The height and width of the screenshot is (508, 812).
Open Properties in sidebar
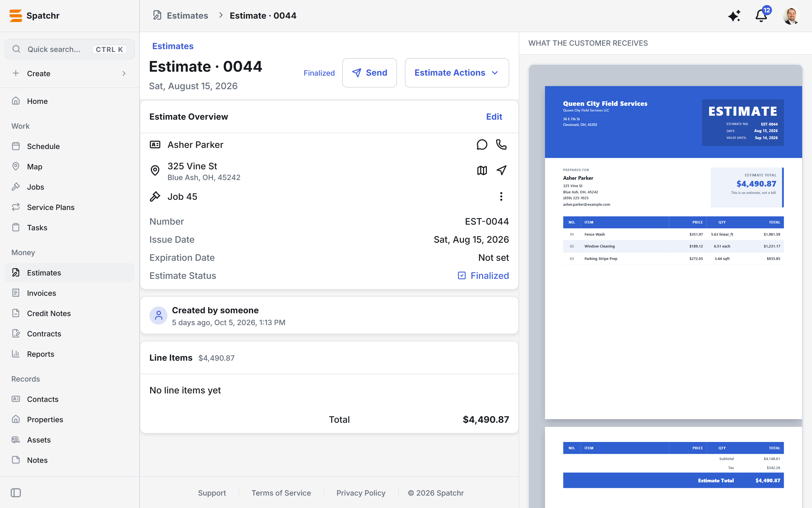pos(69,420)
